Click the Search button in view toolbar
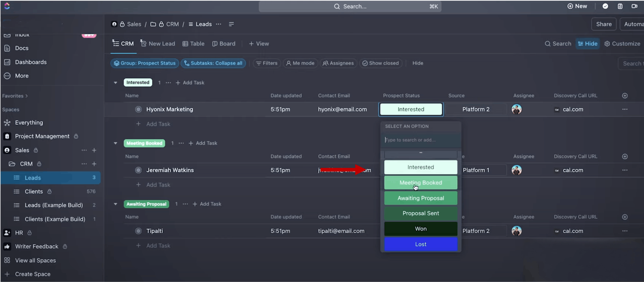This screenshot has width=644, height=282. (558, 44)
